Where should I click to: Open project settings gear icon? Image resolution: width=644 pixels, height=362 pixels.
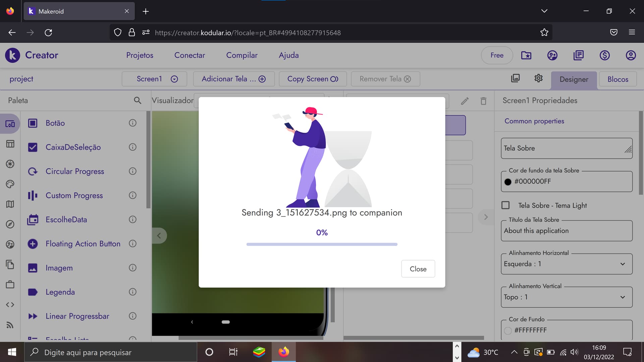[x=538, y=78]
